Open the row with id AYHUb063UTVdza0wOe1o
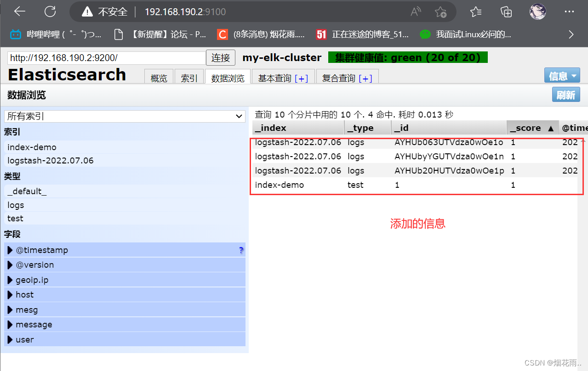Viewport: 588px width, 371px height. pos(415,142)
